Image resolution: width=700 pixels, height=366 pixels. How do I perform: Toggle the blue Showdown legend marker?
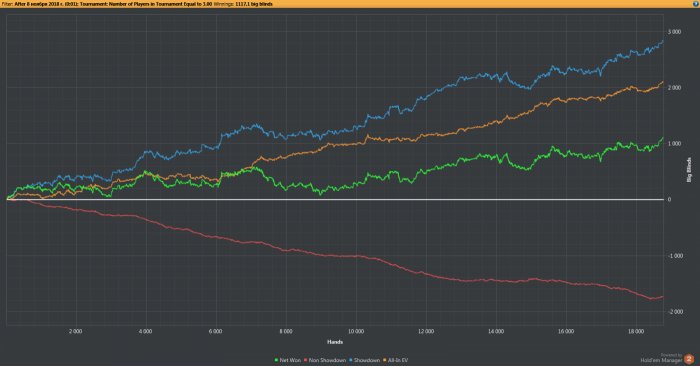click(x=350, y=360)
